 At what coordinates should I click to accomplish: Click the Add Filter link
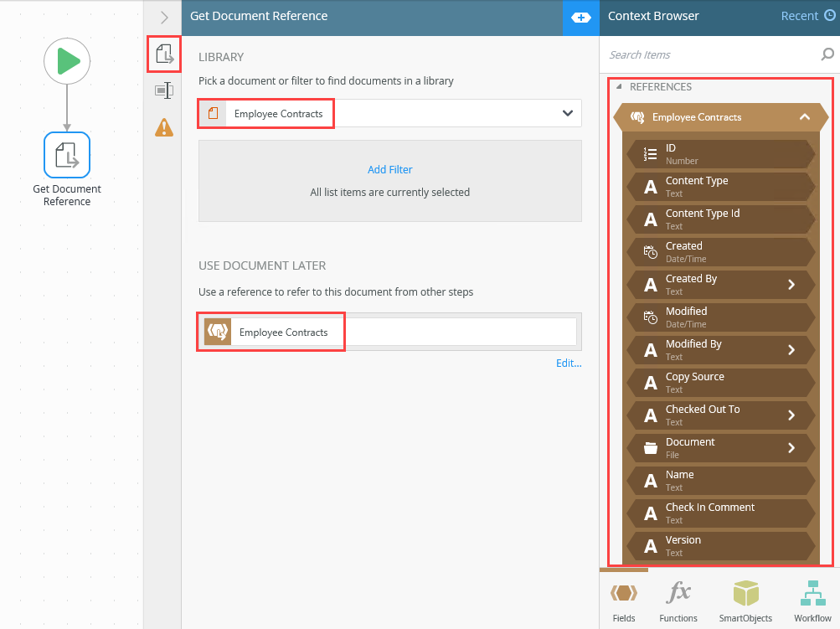coord(389,169)
